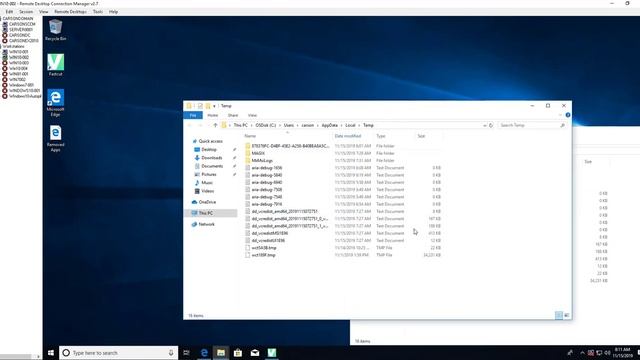Click the File tab in Explorer ribbon
Viewport: 640px width, 360px height.
[193, 116]
